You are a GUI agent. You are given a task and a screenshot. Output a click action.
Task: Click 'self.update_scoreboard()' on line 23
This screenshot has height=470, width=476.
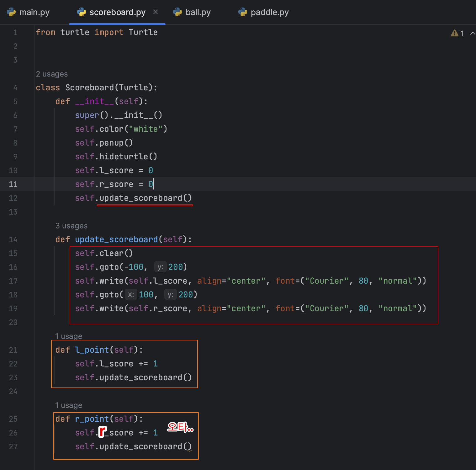coord(133,377)
